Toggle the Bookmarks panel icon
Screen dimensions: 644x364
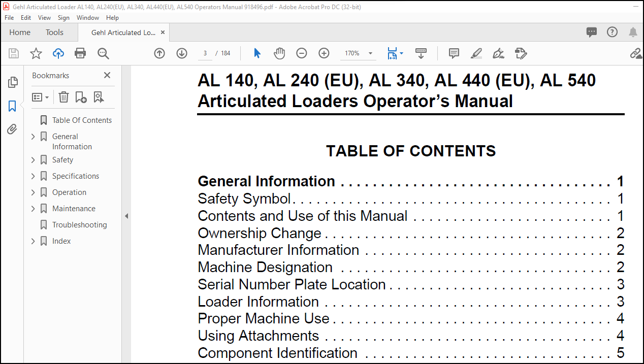[13, 106]
